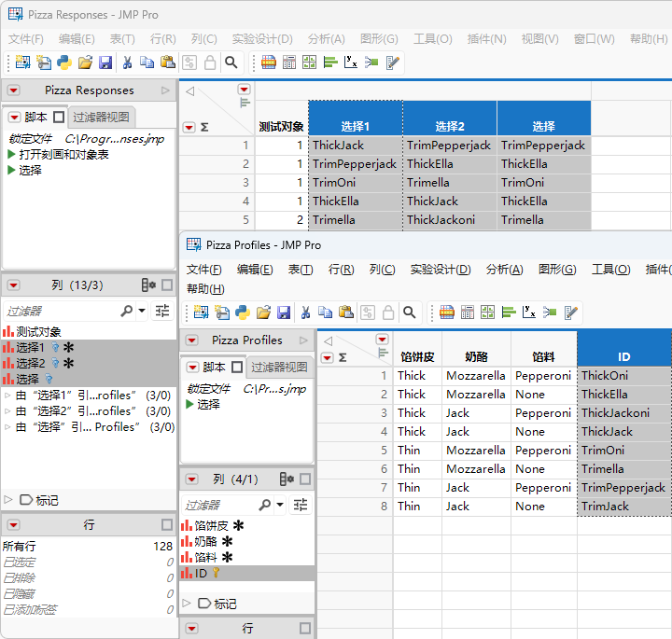Click Graph Builder icon in Pizza Profiles toolbar
672x639 pixels.
(x=488, y=313)
